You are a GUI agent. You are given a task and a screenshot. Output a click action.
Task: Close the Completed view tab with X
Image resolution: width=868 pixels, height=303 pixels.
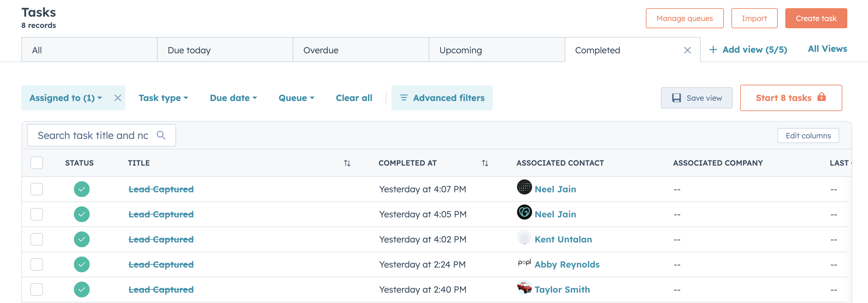coord(687,50)
